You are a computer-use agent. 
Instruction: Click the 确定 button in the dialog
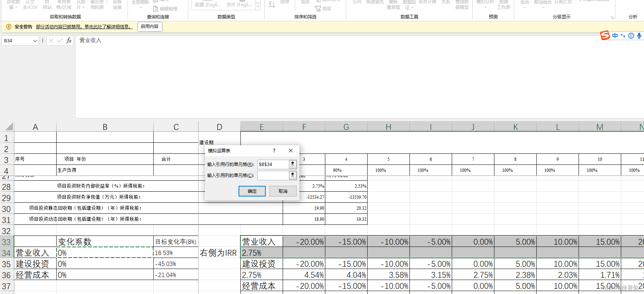(x=252, y=191)
